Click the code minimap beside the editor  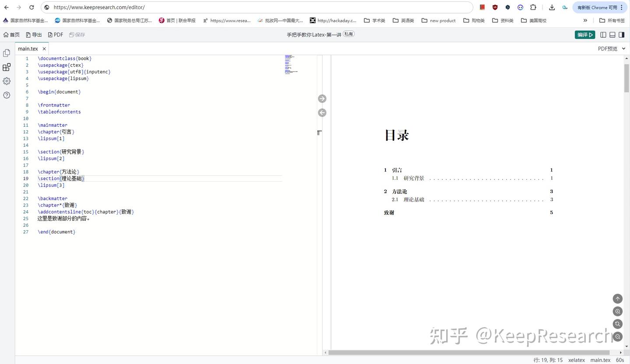tap(291, 66)
